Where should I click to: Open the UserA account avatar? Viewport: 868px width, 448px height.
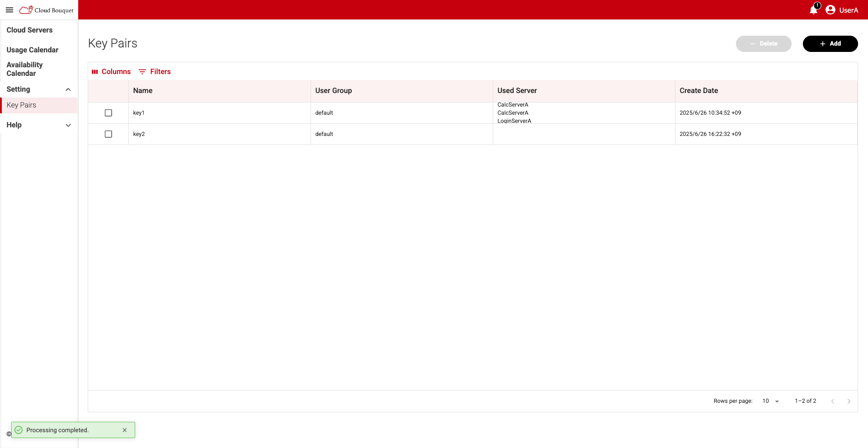tap(830, 10)
